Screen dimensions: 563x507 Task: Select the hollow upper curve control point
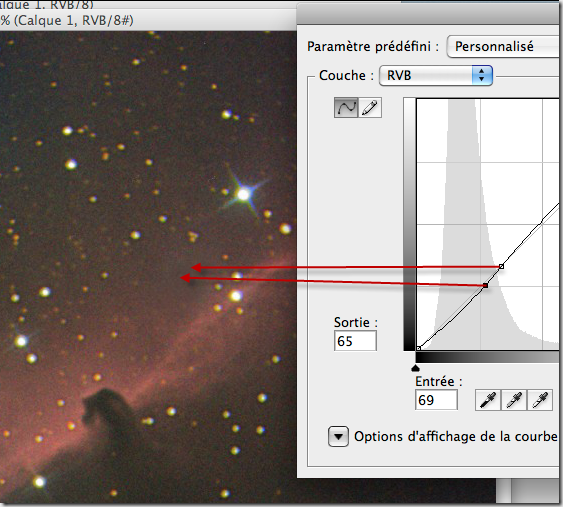[x=502, y=266]
